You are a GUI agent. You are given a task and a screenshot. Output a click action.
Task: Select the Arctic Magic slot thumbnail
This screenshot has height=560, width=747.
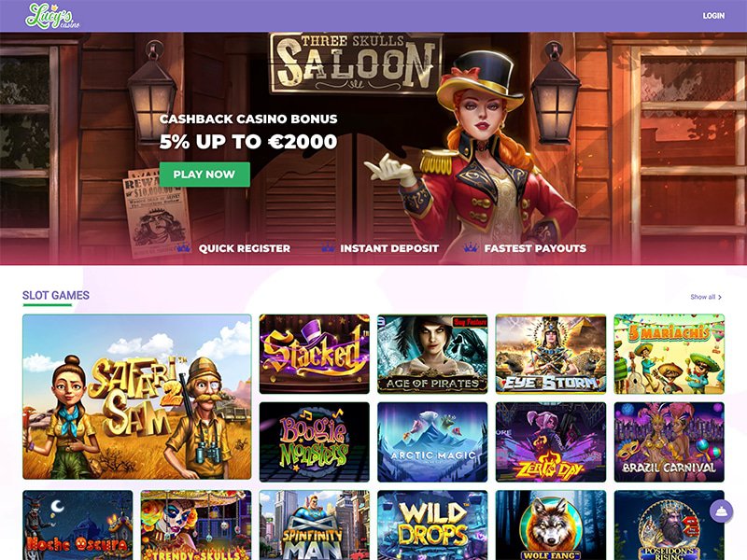pyautogui.click(x=432, y=441)
